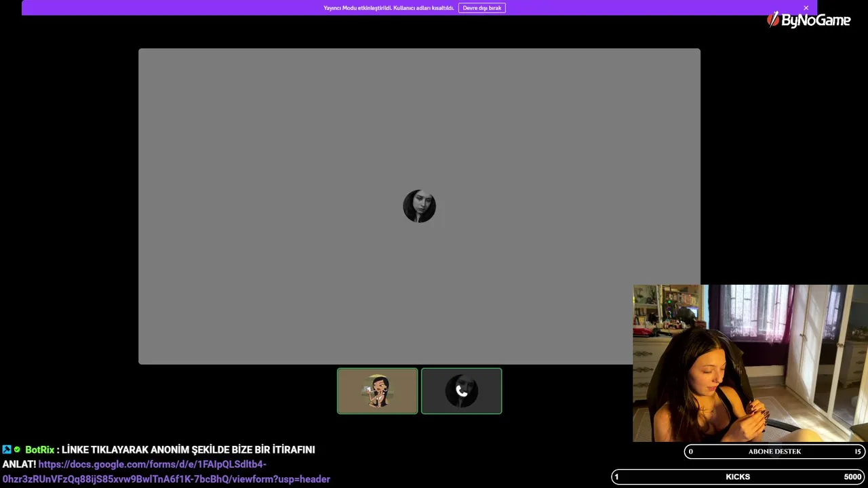868x488 pixels.
Task: Click the BotRix username in chat
Action: [39, 450]
